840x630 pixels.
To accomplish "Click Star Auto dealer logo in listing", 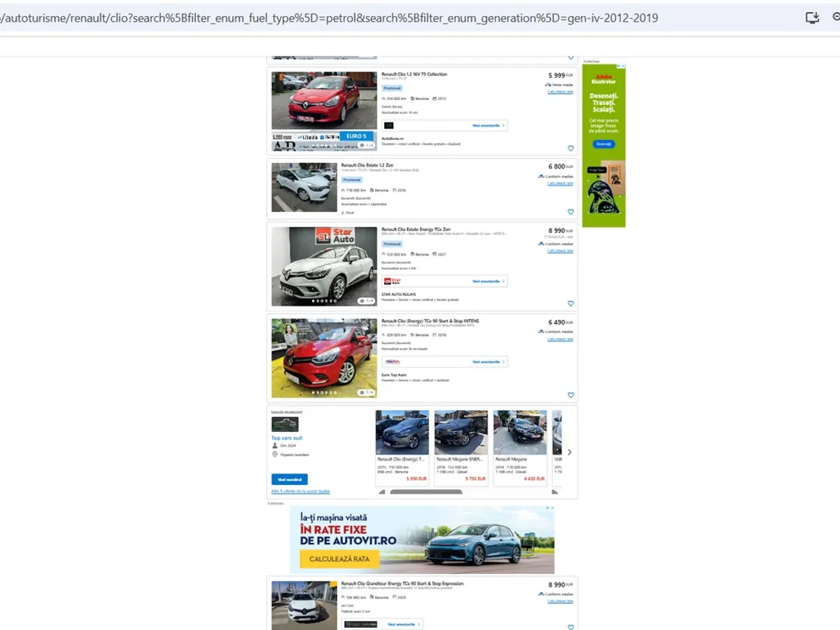I will tap(392, 281).
